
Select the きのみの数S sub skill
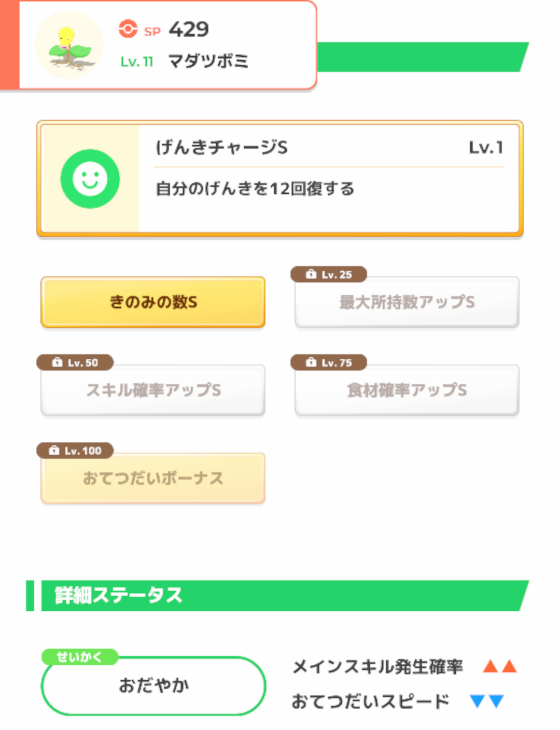[153, 302]
